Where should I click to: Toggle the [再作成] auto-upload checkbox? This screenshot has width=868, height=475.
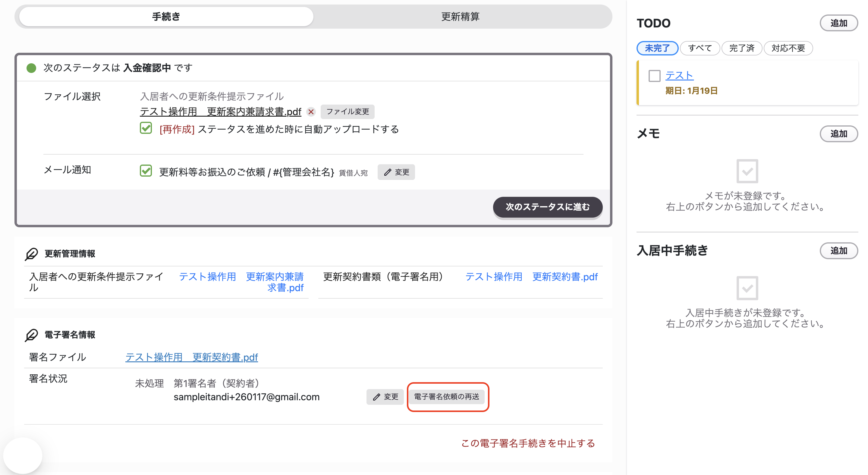click(x=146, y=128)
